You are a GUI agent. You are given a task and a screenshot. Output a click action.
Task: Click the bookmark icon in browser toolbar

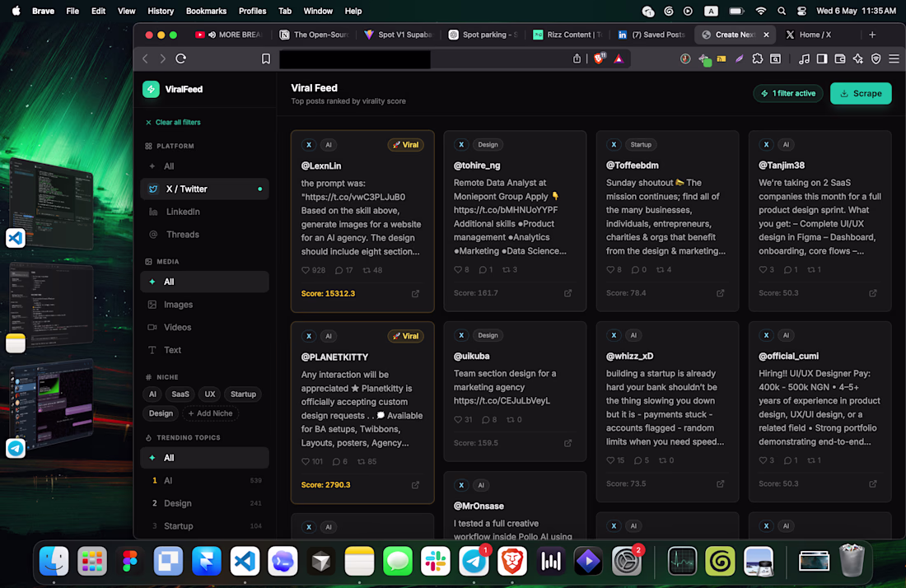[x=266, y=59]
